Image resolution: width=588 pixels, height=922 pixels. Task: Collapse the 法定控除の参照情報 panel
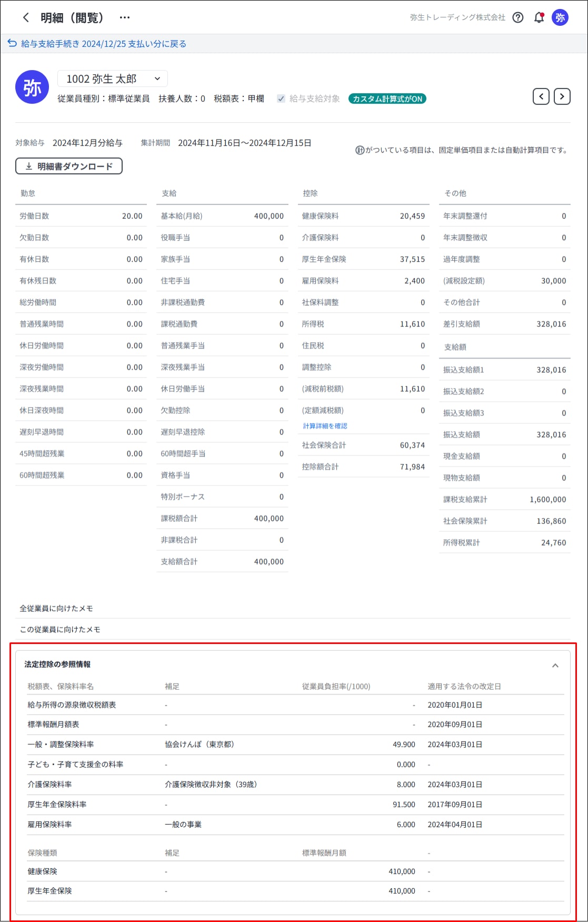pos(555,666)
